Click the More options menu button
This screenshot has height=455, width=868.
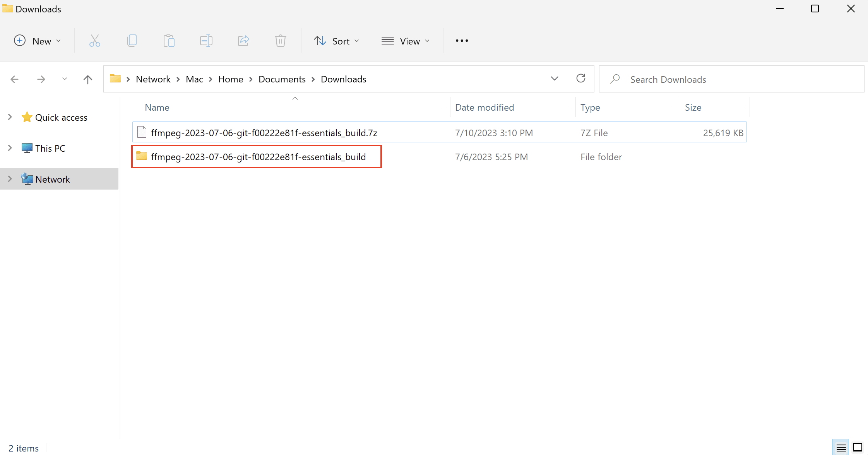coord(462,41)
